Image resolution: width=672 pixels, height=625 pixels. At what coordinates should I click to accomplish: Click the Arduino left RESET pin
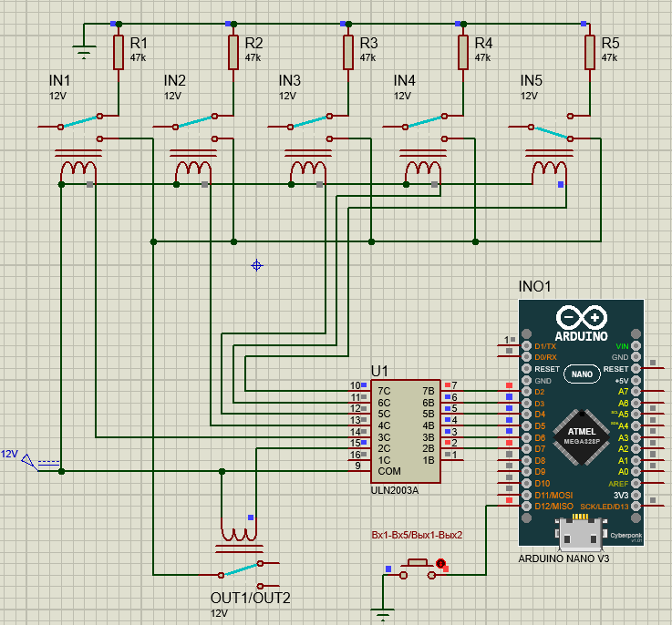(x=527, y=369)
